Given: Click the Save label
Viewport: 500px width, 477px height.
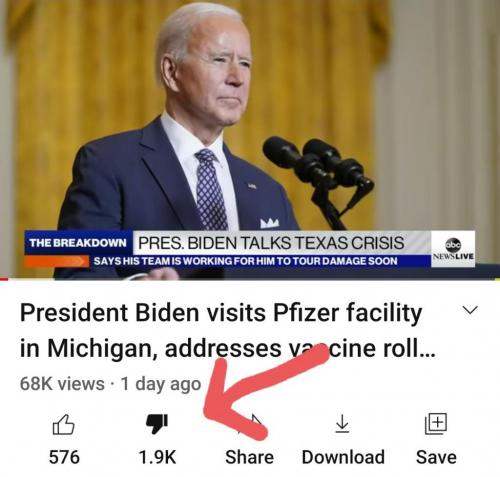Looking at the screenshot, I should pyautogui.click(x=436, y=457).
